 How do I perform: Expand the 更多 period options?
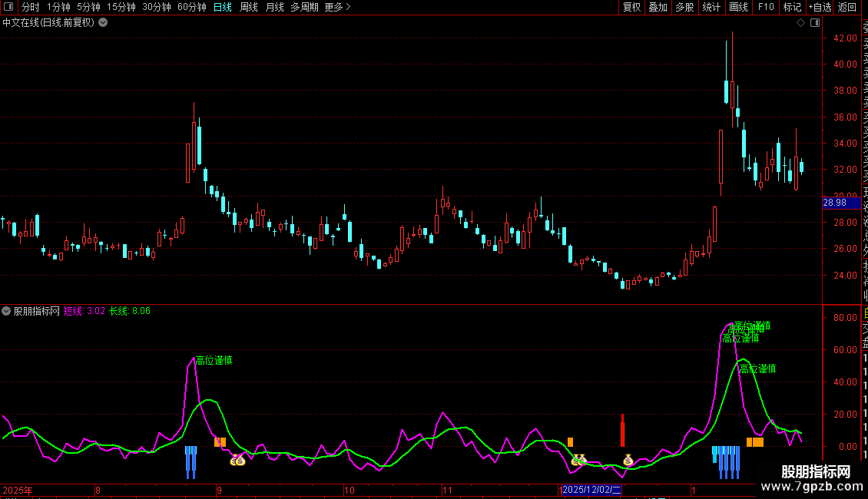pyautogui.click(x=337, y=7)
